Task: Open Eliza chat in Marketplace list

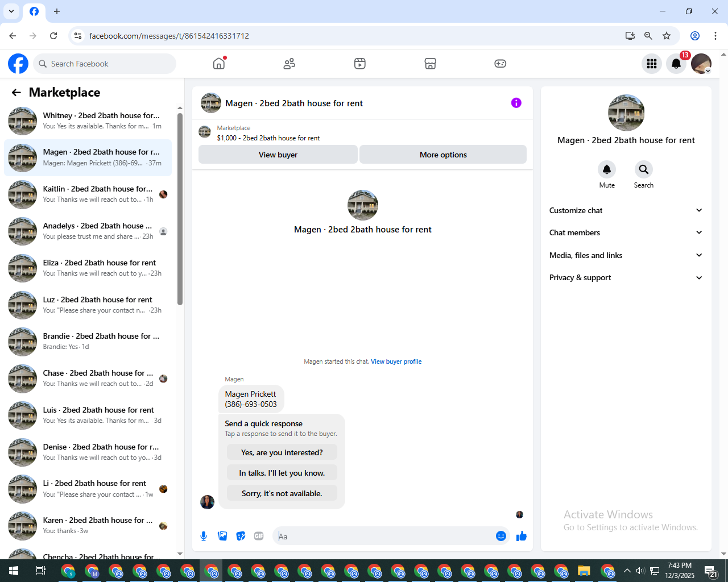Action: [88, 268]
